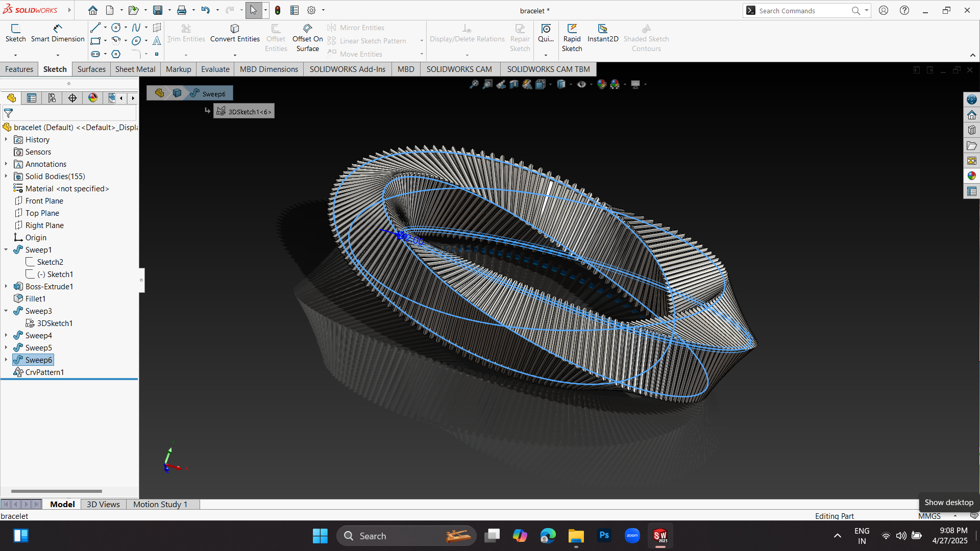
Task: Click the feature tree filter funnel
Action: click(9, 113)
